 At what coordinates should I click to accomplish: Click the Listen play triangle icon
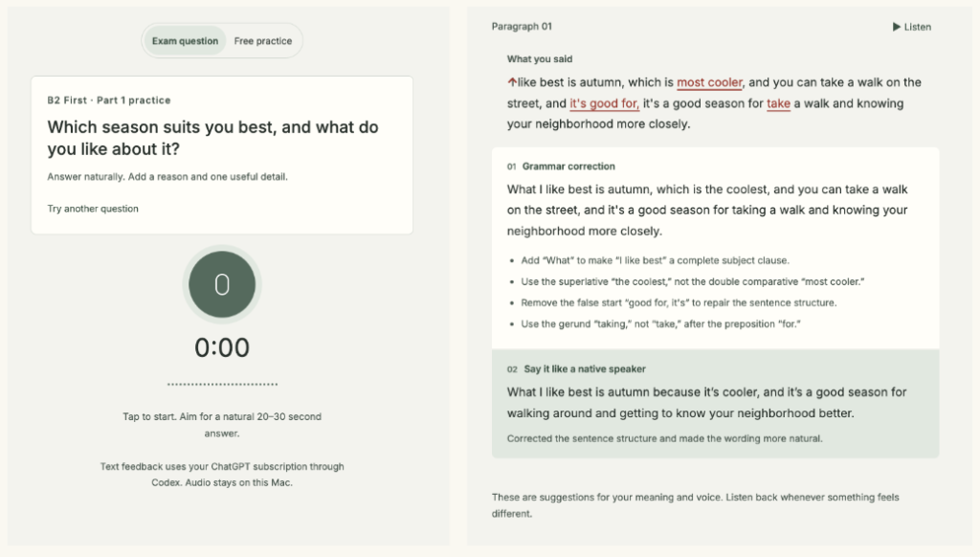[x=896, y=27]
